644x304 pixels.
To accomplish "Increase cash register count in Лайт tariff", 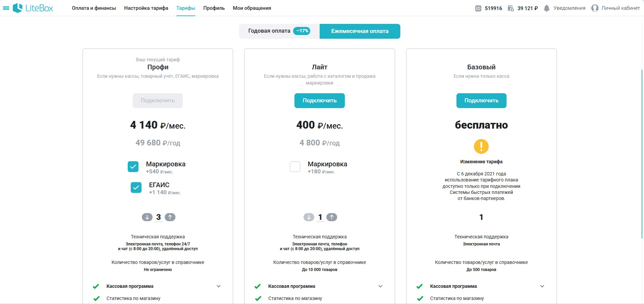I will click(332, 217).
